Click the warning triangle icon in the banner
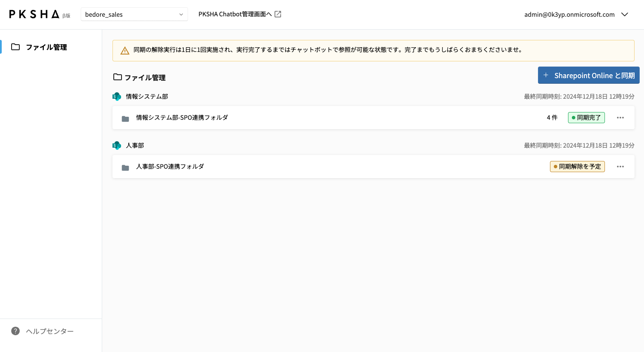Screen dimensions: 644x352 [x=125, y=51]
